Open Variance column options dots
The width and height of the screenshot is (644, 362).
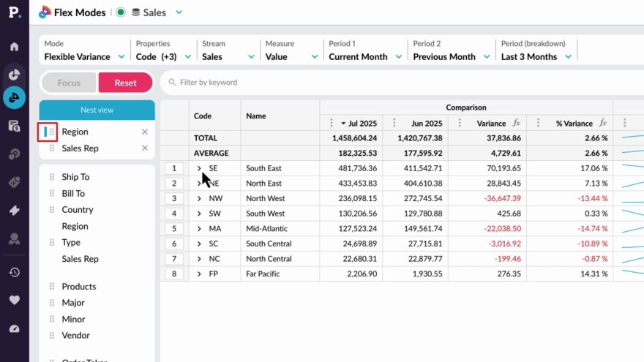[x=460, y=123]
